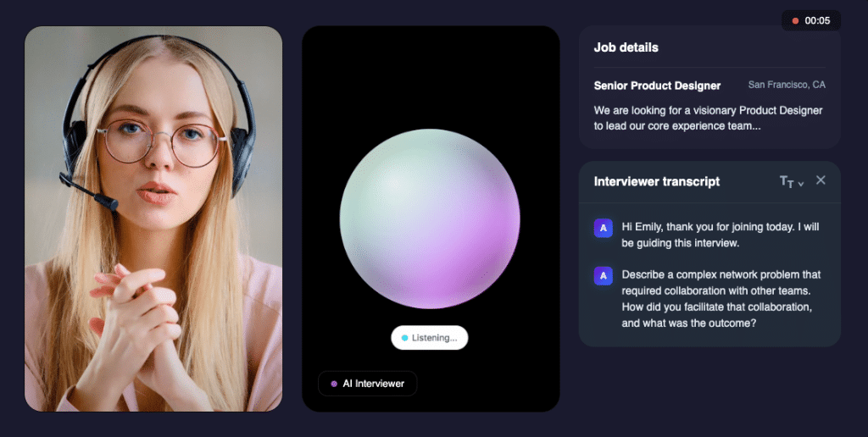Select the "Hi Emily, thank you" transcript message
Screen dimensions: 868x437
tap(720, 235)
